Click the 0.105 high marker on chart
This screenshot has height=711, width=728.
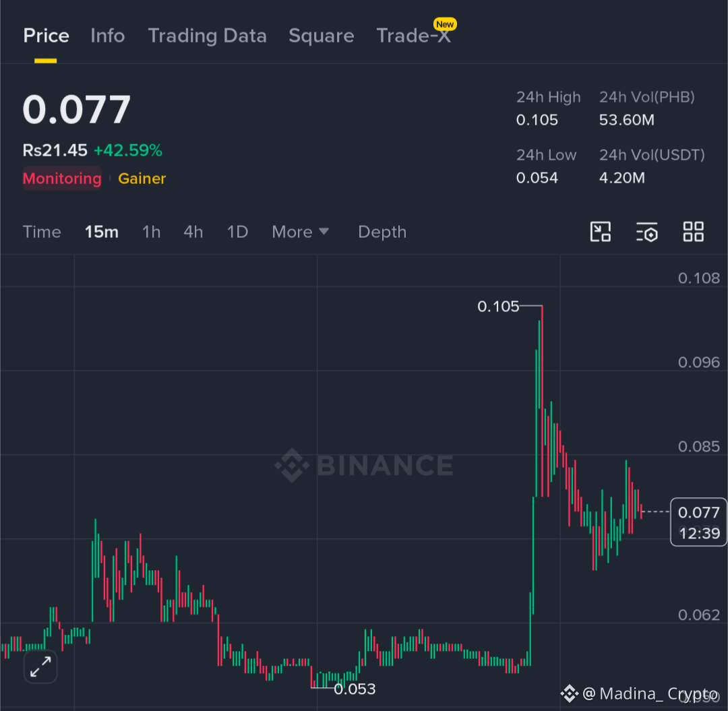pos(498,307)
